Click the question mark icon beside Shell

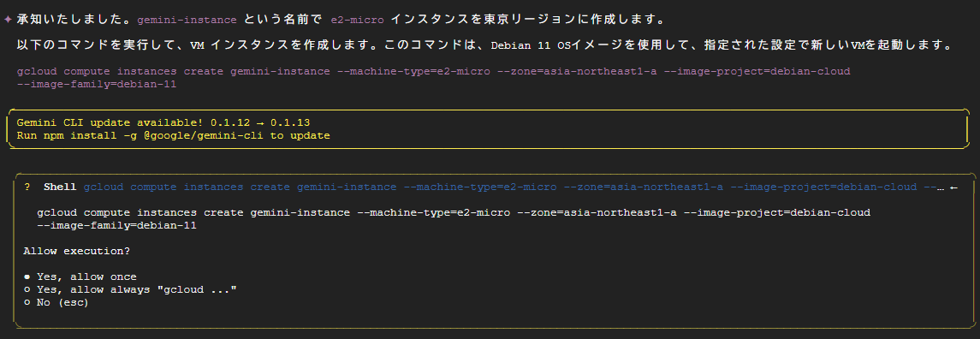tap(27, 187)
